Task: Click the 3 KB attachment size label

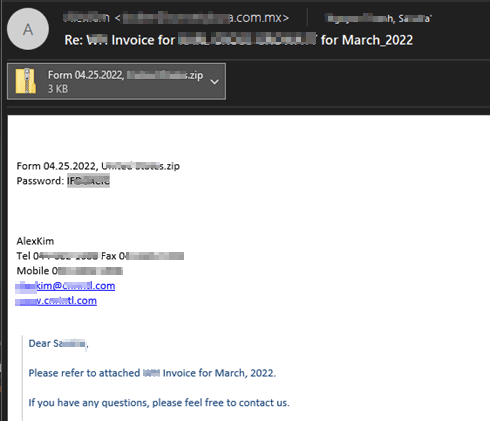Action: pos(58,89)
